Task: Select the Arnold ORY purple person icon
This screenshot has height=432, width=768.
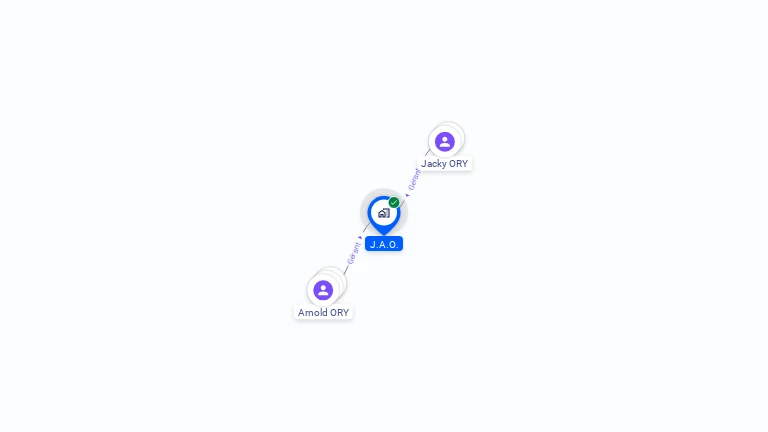Action: pos(323,290)
